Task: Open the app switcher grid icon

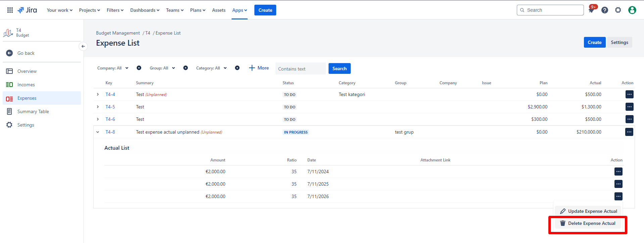Action: 10,10
